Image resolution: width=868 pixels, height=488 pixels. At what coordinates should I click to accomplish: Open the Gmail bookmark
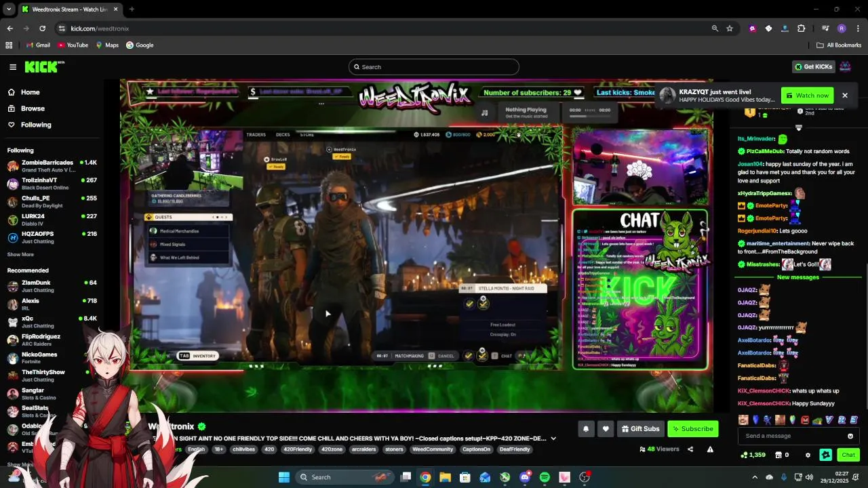click(x=37, y=45)
